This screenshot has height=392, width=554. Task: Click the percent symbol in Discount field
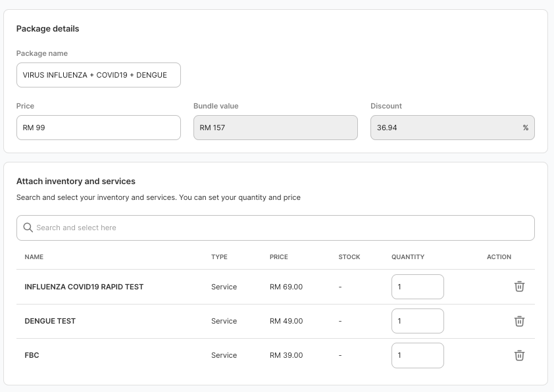point(525,128)
